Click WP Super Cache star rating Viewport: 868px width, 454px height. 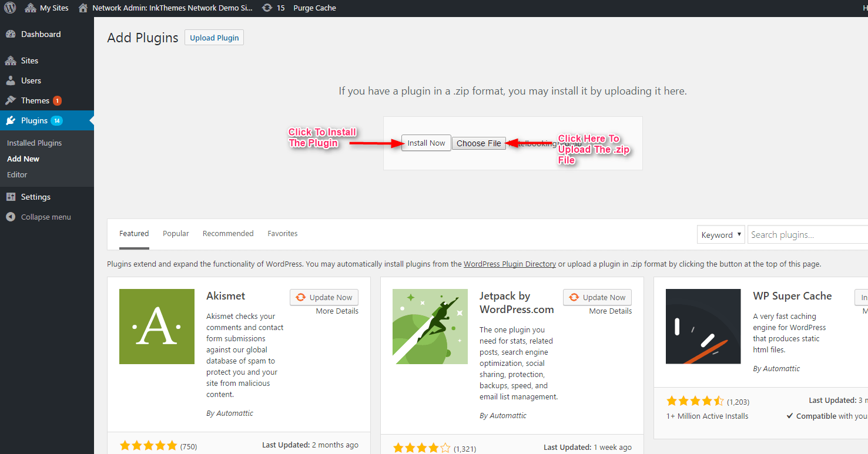click(x=695, y=402)
